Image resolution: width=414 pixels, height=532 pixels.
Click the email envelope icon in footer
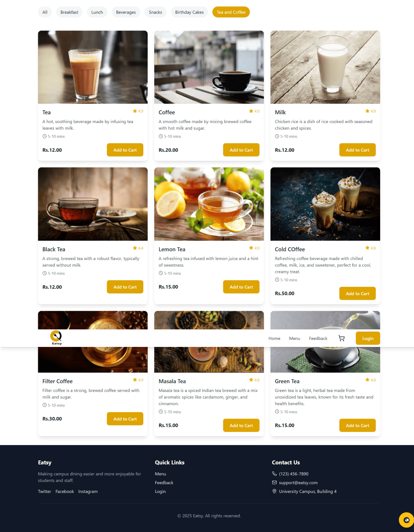tap(274, 483)
